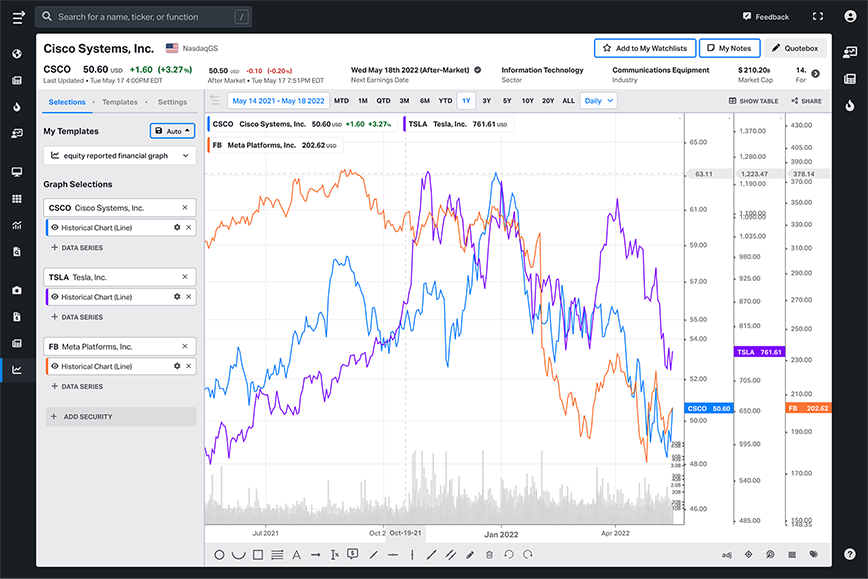Hide the TSLA Historical Chart line
Screen dimensions: 868x579
pos(55,297)
